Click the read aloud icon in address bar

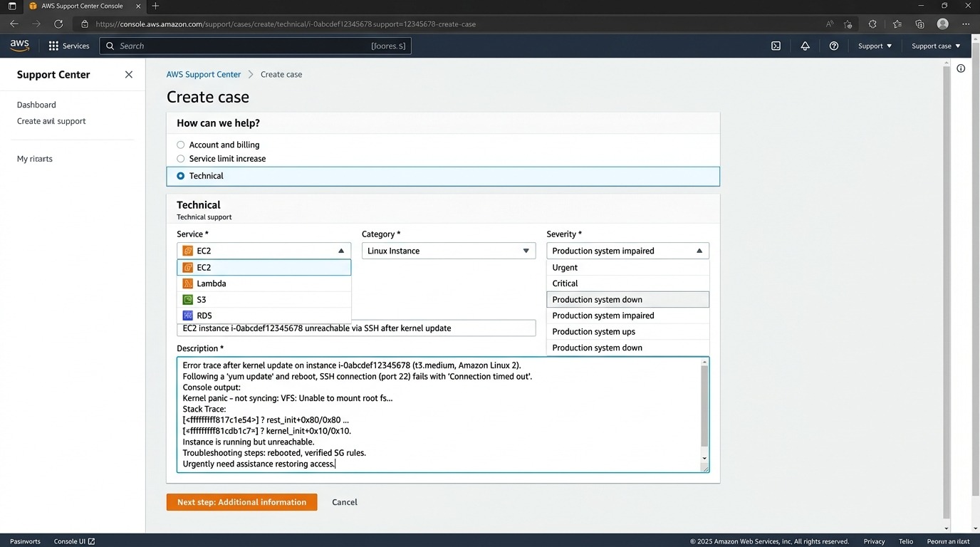(x=830, y=24)
